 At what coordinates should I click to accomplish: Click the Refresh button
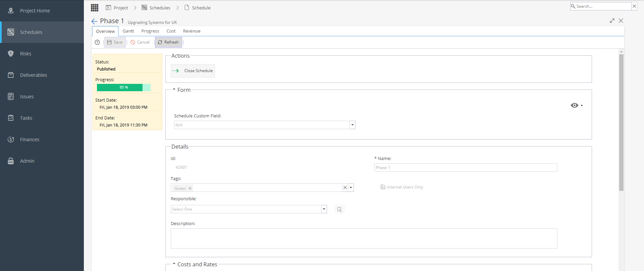click(x=168, y=42)
